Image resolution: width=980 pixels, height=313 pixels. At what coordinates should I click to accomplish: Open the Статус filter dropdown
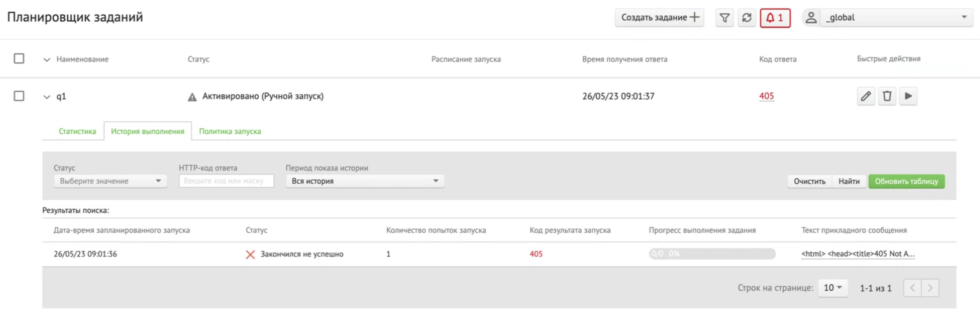pos(110,181)
